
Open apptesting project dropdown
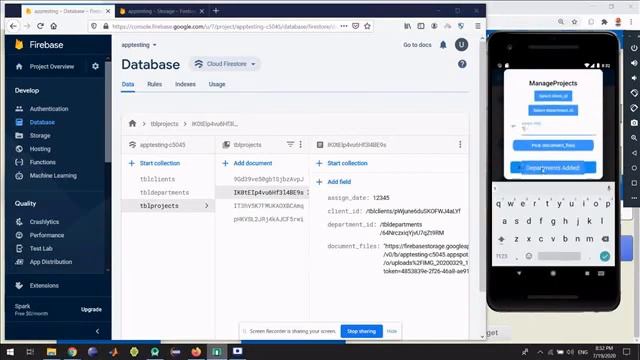[139, 45]
